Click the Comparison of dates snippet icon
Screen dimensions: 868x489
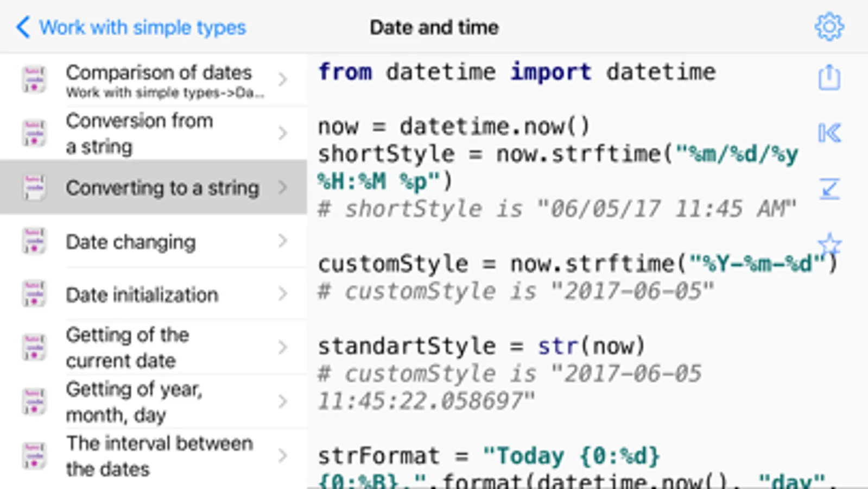[34, 79]
